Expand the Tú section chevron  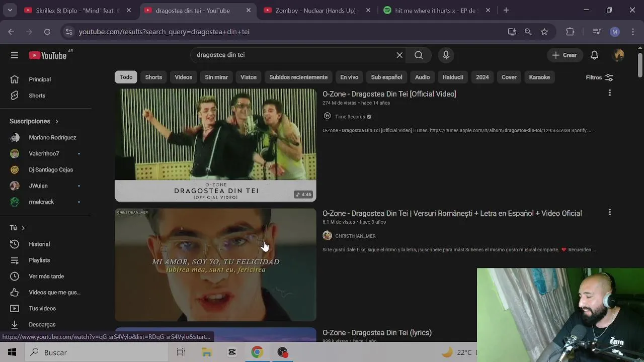tap(23, 228)
